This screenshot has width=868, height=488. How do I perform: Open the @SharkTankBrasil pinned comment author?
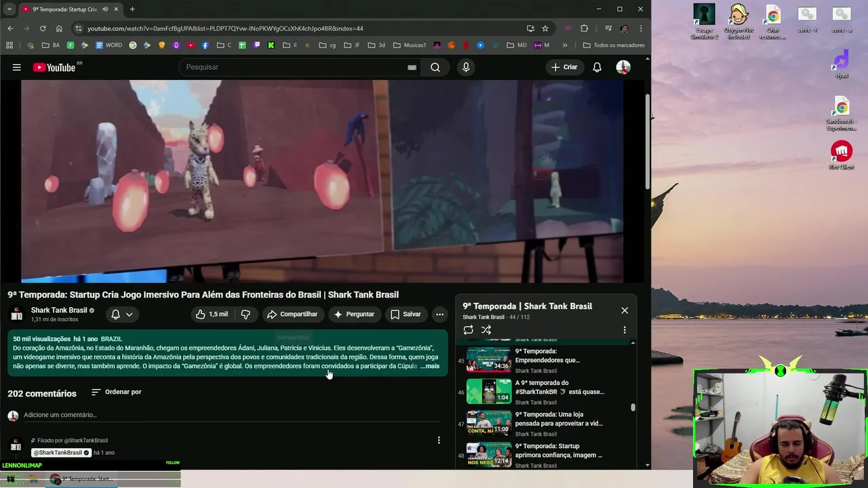point(62,453)
